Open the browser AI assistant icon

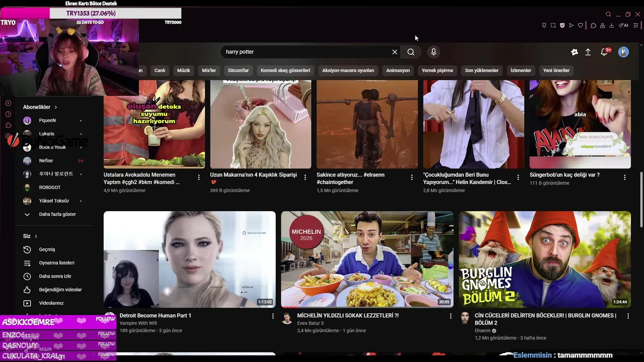623,25
